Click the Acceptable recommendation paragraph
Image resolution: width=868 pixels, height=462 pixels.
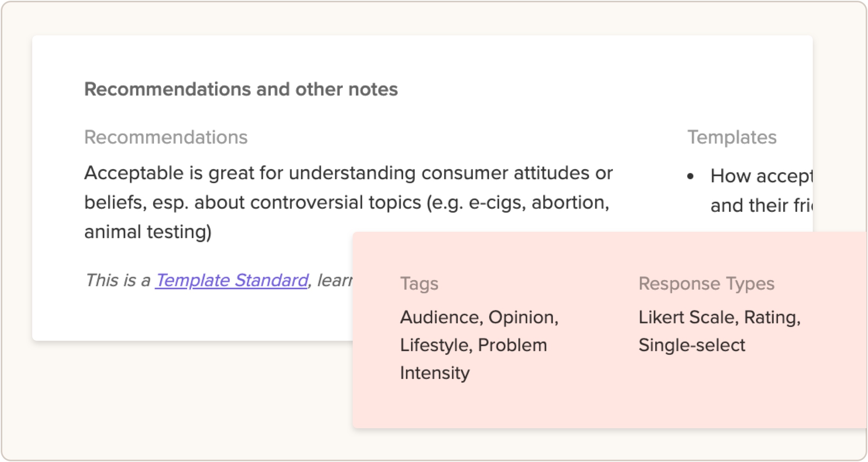(348, 202)
